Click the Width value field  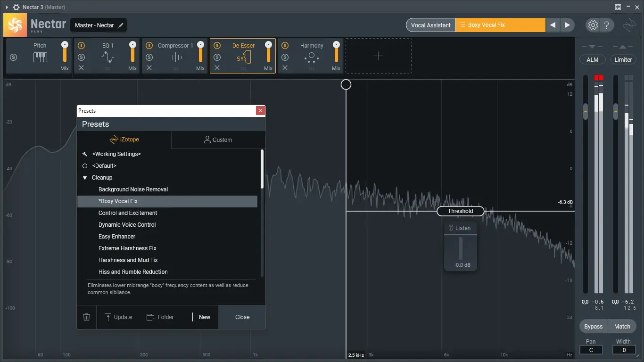[624, 350]
